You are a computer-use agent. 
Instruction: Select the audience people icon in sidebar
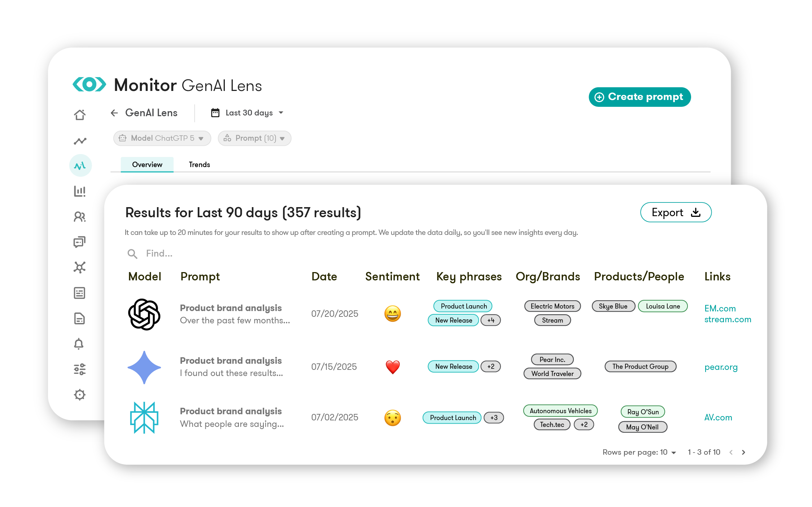tap(80, 217)
